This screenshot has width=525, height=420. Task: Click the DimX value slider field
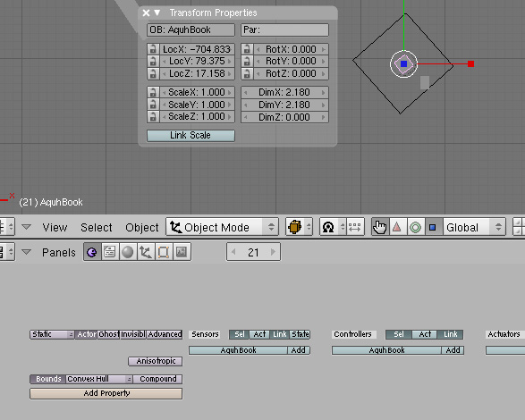[x=284, y=92]
